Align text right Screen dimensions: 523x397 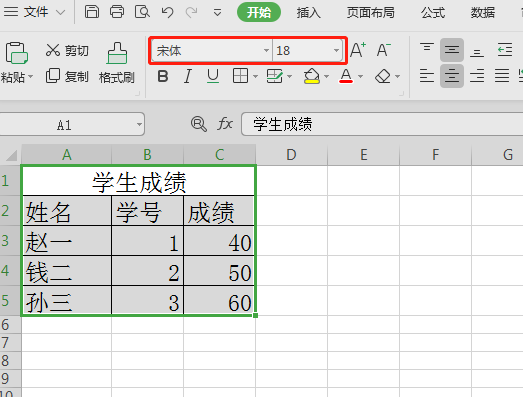(477, 76)
